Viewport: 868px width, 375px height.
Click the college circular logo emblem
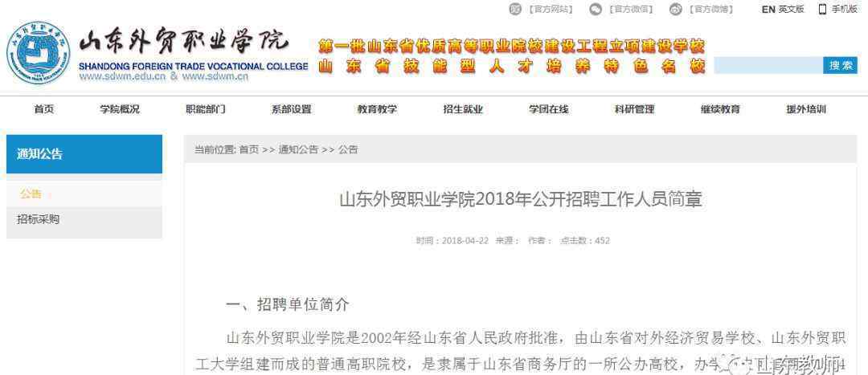point(39,54)
